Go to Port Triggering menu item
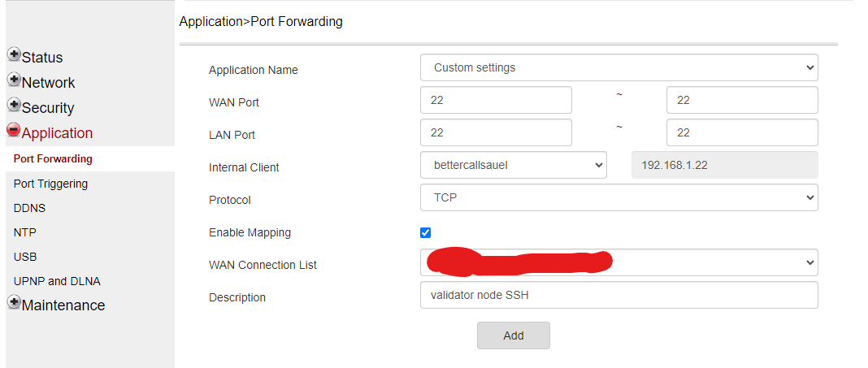 pyautogui.click(x=50, y=184)
